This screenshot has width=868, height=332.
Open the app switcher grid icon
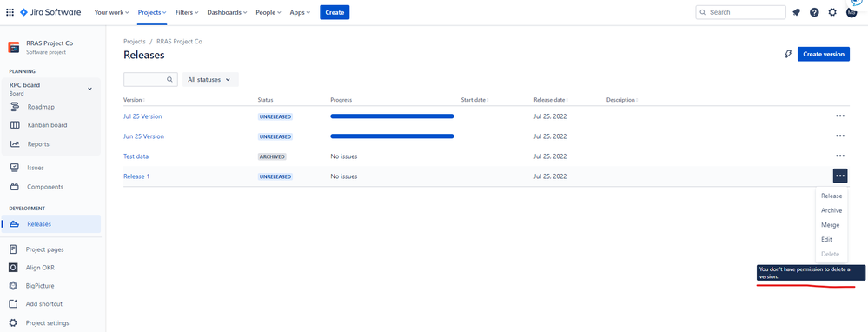point(10,12)
